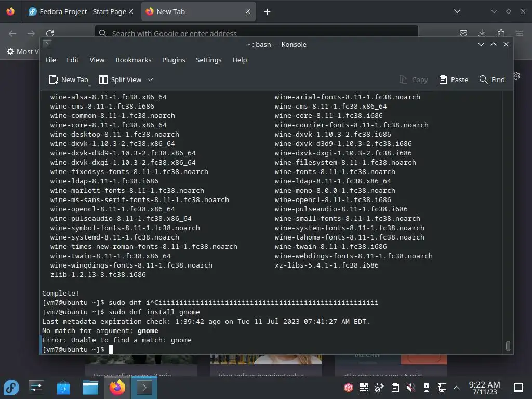Open Discover software center in taskbar
Screen dimensions: 532x399
[63, 388]
